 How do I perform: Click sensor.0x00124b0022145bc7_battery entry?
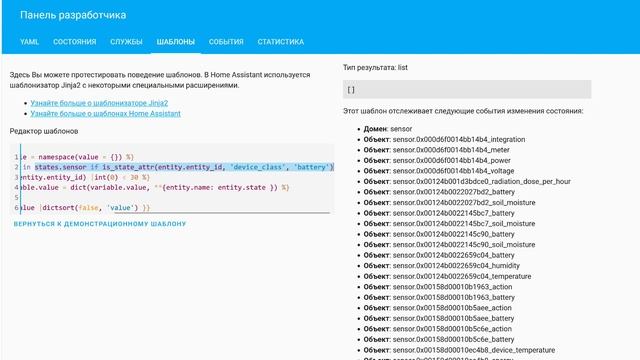(x=439, y=213)
